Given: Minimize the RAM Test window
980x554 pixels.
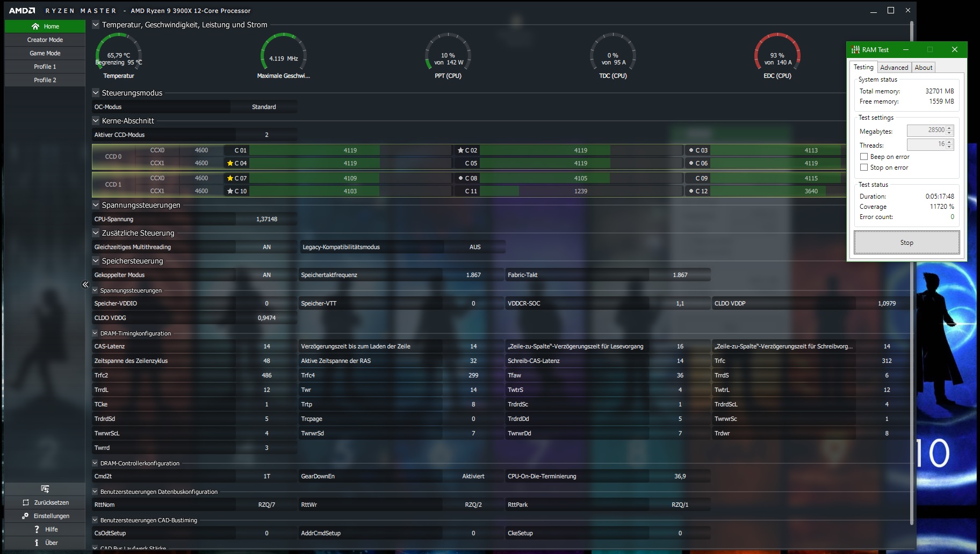Looking at the screenshot, I should pyautogui.click(x=906, y=49).
